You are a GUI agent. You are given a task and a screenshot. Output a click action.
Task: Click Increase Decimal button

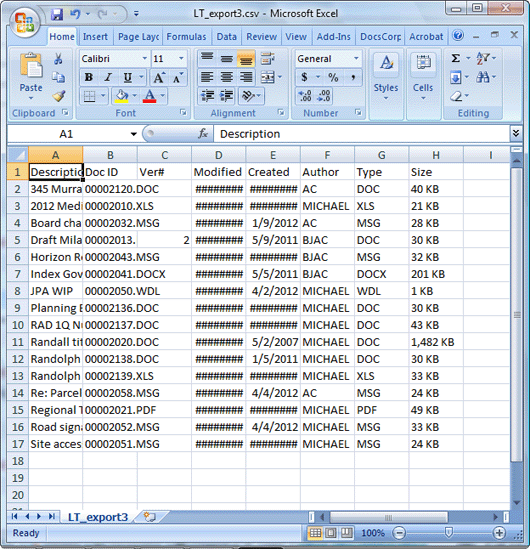[x=305, y=96]
